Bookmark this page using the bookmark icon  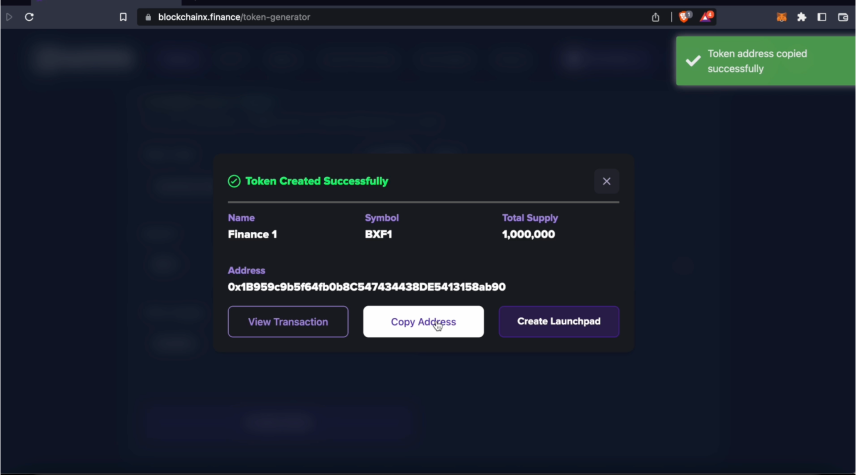[123, 17]
